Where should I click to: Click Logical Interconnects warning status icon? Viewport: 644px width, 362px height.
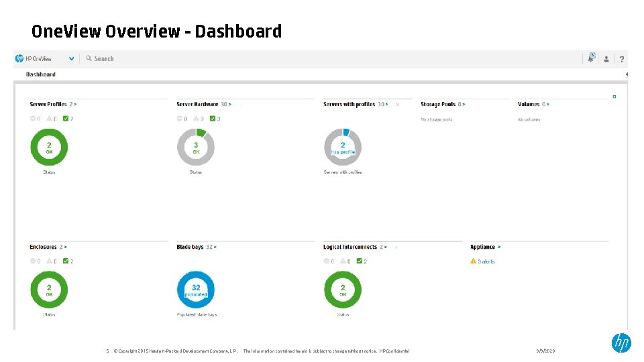point(343,261)
